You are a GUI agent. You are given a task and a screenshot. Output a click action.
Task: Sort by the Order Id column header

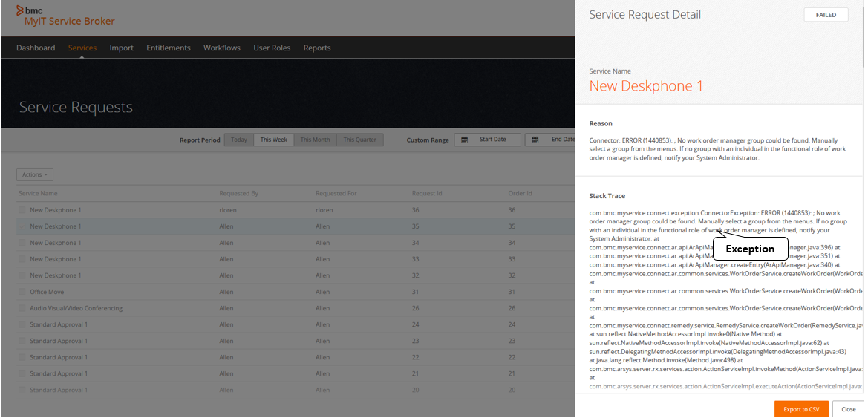(520, 193)
